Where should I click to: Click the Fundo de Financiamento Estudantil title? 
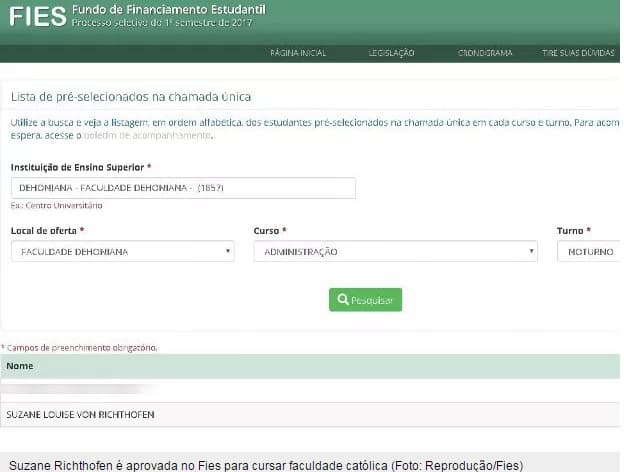[169, 10]
